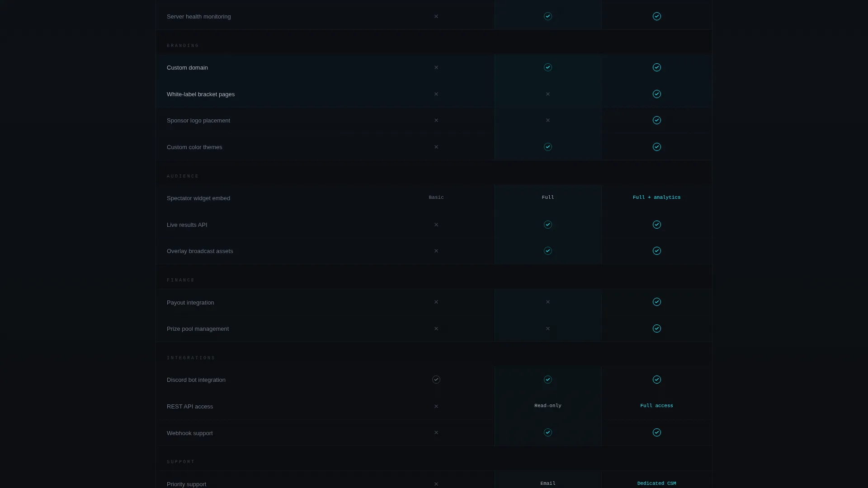Click Priority support cross icon
This screenshot has width=868, height=488.
click(436, 484)
